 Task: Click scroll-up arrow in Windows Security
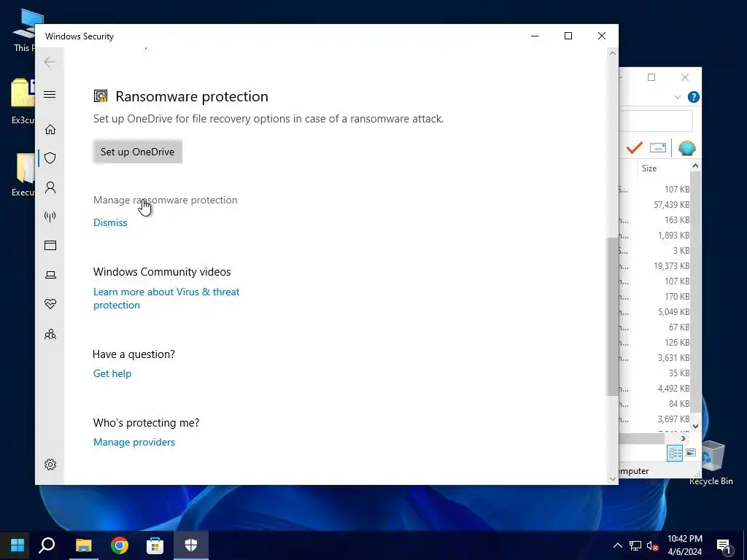coord(613,53)
